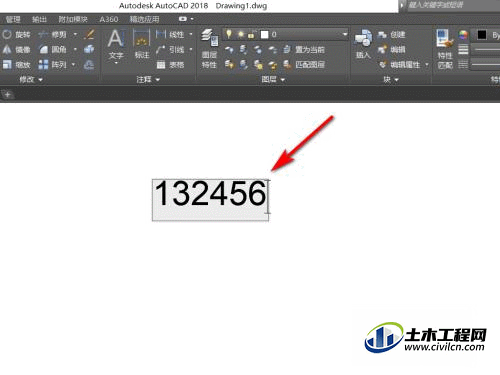Expand the Leader (引线) dropdown arrow

[191, 50]
